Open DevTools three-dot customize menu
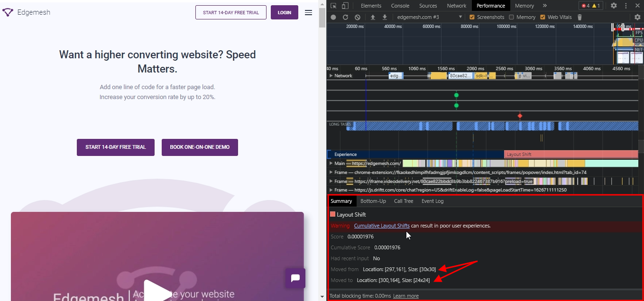Screen dimensions: 644x301 (625, 6)
